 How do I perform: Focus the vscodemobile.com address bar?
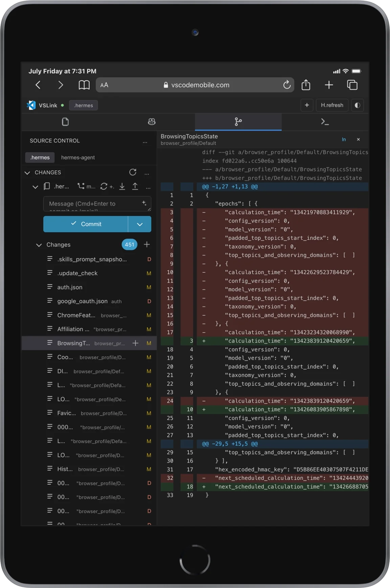pos(195,85)
